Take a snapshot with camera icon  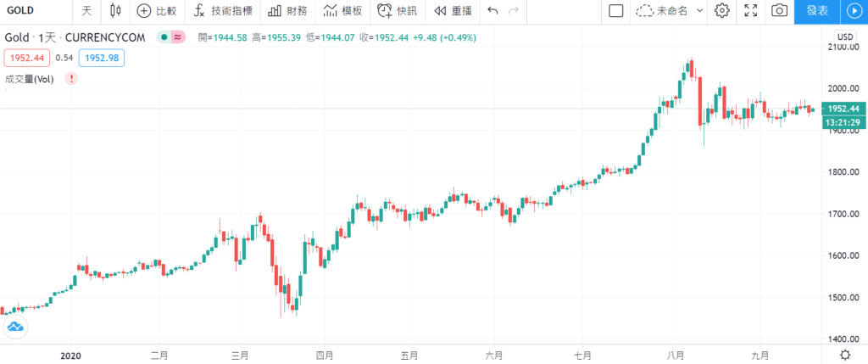[x=780, y=10]
